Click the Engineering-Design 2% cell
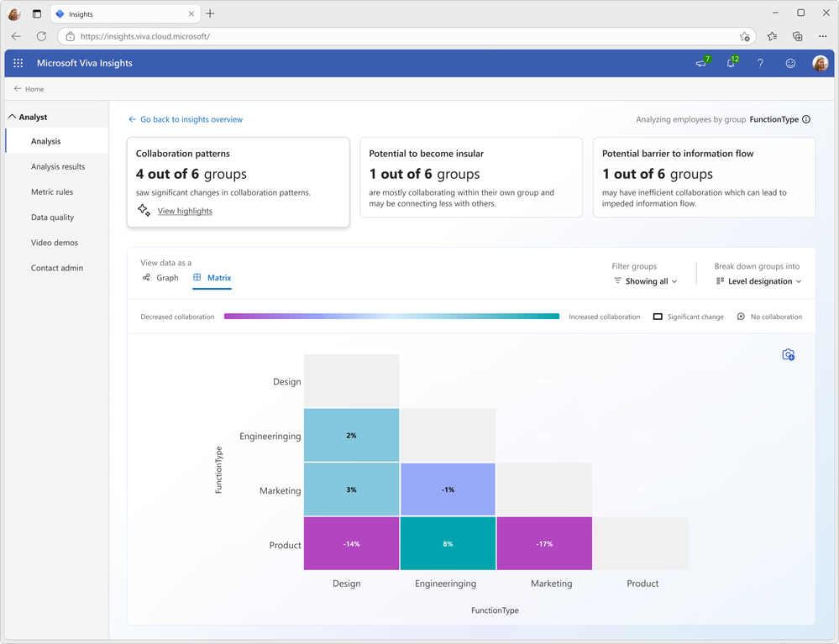The width and height of the screenshot is (839, 644). [352, 436]
